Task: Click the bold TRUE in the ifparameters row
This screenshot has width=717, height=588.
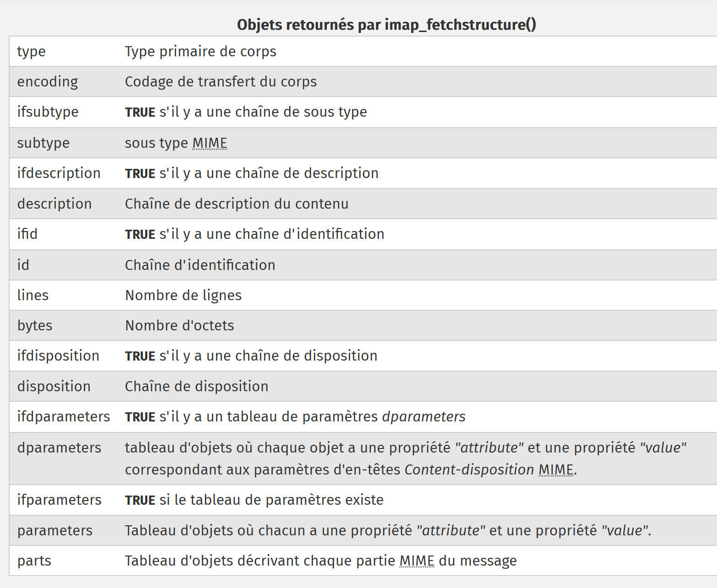Action: (140, 501)
